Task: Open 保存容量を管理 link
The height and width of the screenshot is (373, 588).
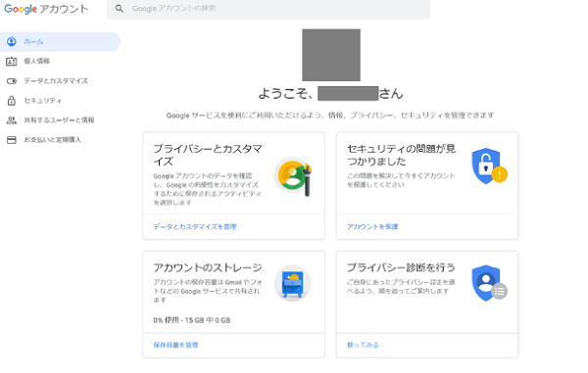Action: [175, 345]
